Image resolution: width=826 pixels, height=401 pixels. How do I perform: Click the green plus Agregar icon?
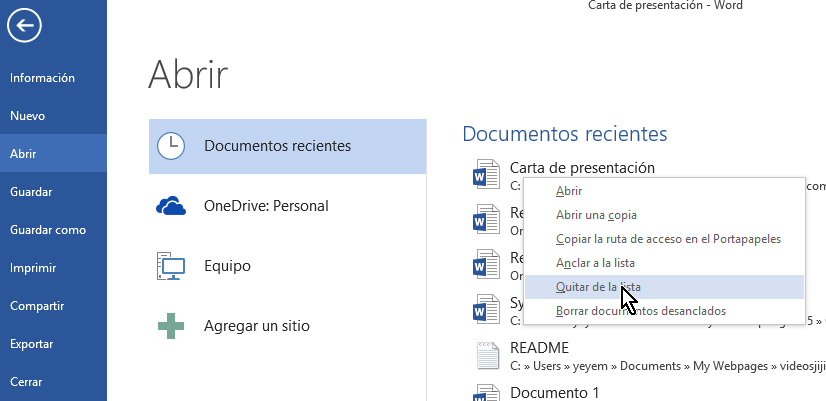pyautogui.click(x=171, y=326)
